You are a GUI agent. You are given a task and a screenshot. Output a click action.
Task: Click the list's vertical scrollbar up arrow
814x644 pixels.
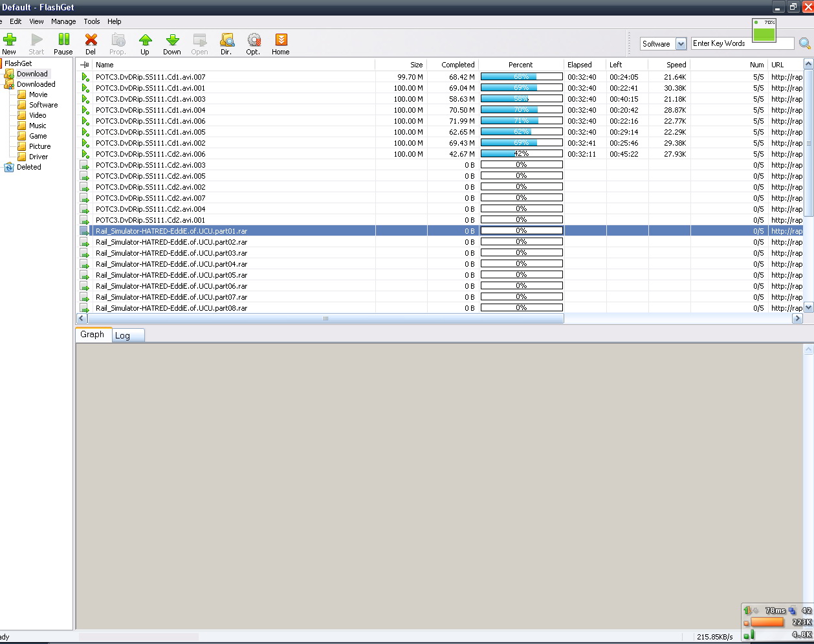808,64
